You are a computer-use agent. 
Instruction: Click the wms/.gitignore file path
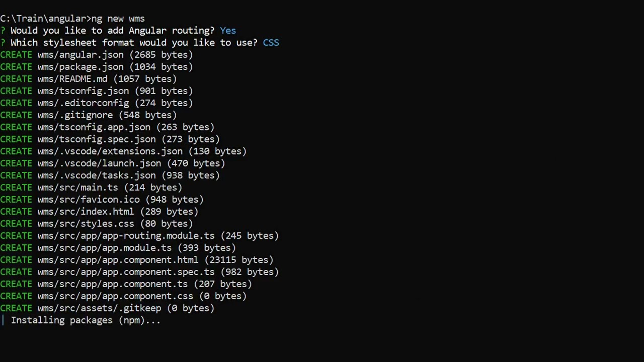[75, 115]
